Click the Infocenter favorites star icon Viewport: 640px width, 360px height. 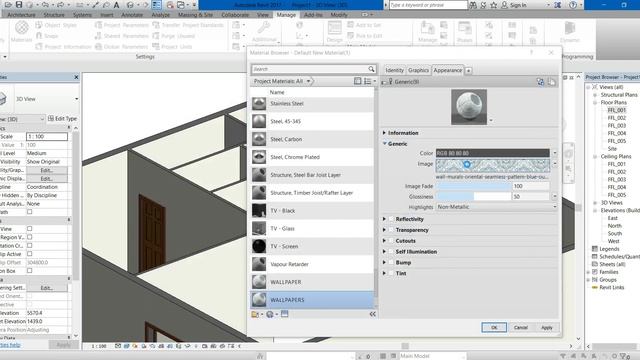(x=493, y=5)
